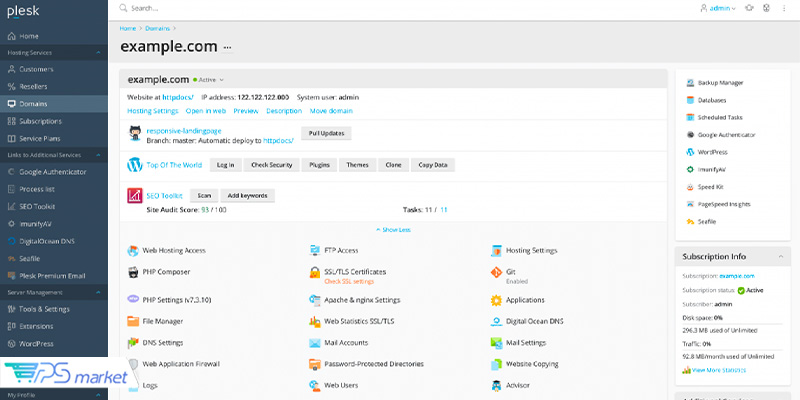Open Hosting Settings icon in grid
800x400 pixels.
click(496, 251)
